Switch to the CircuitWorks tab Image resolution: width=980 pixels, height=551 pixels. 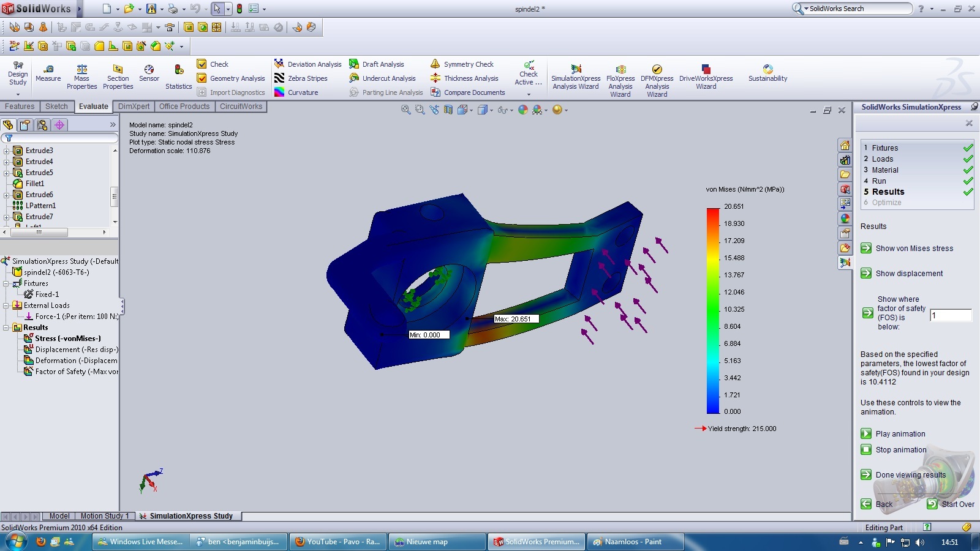tap(241, 107)
